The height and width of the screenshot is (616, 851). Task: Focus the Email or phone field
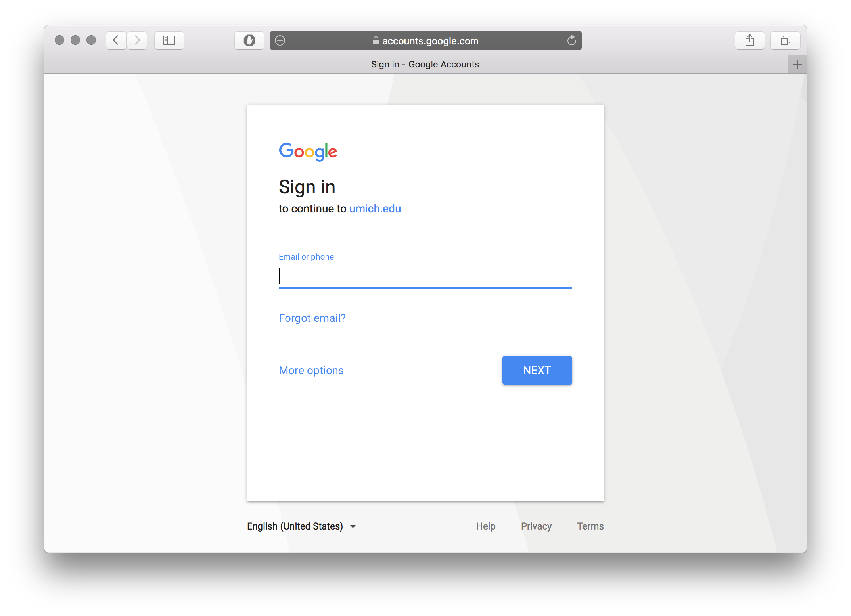pyautogui.click(x=425, y=276)
